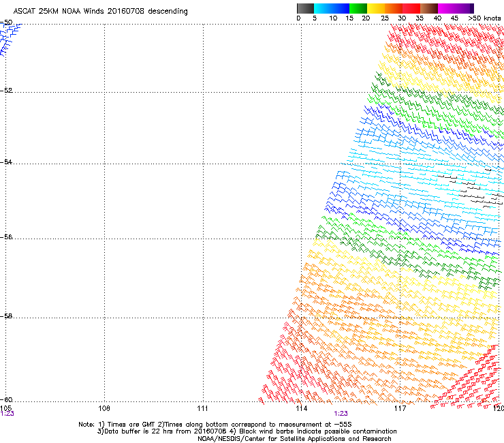Click the '20160708 descending' date label
The height and width of the screenshot is (443, 504).
[x=148, y=11]
